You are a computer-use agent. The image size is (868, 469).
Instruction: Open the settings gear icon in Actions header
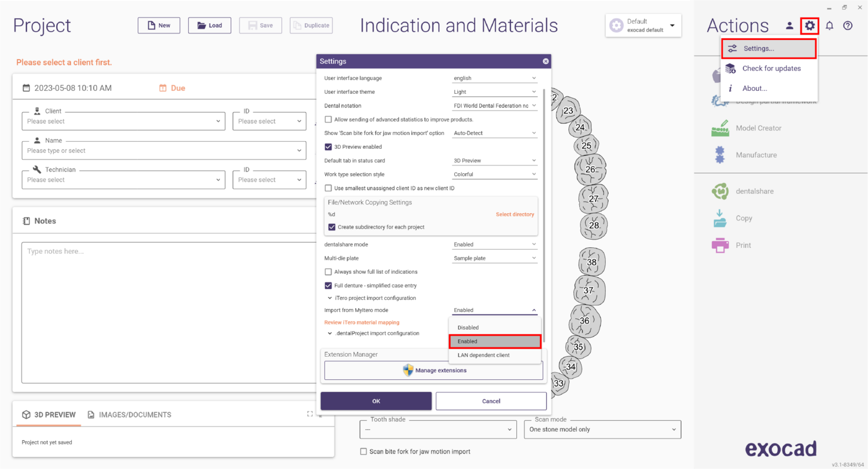click(810, 25)
